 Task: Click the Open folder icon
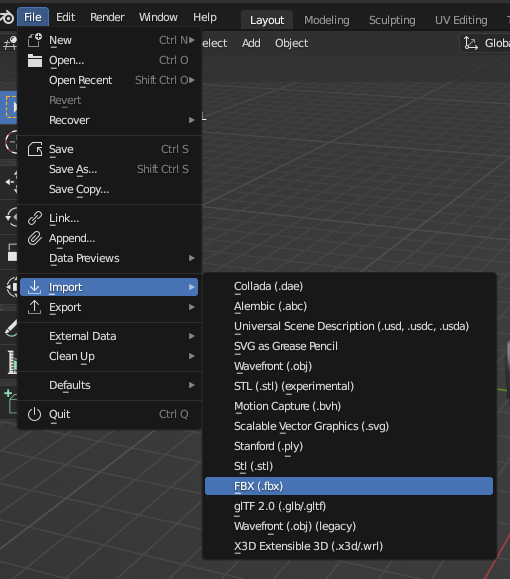(x=35, y=60)
